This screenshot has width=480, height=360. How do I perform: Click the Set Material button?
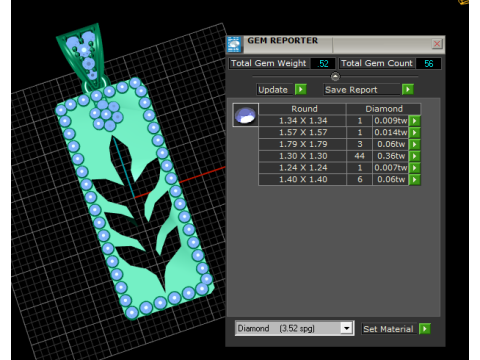click(x=389, y=329)
